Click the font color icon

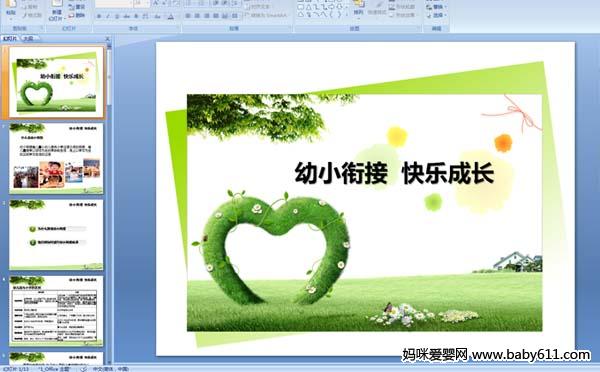[x=171, y=16]
